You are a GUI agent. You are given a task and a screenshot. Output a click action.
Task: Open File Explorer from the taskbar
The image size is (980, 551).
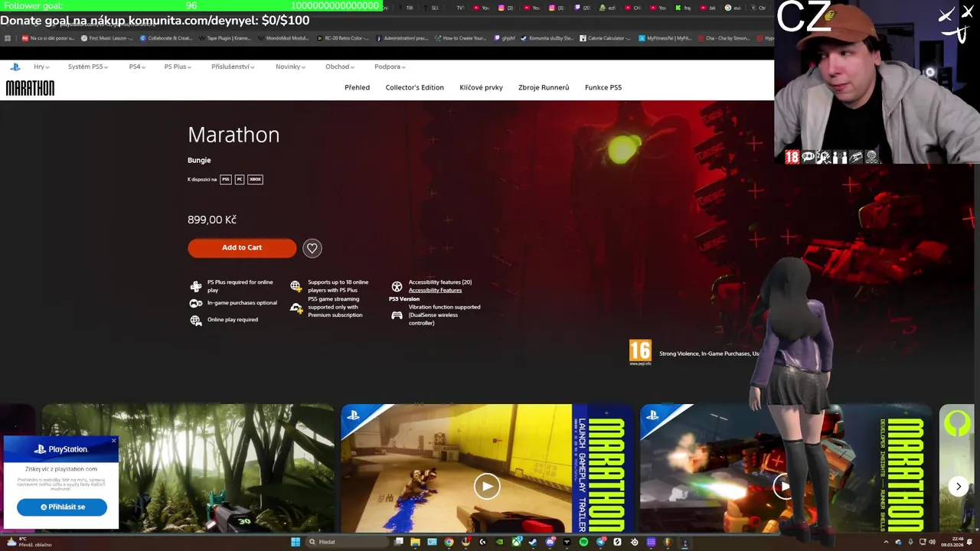(x=415, y=542)
